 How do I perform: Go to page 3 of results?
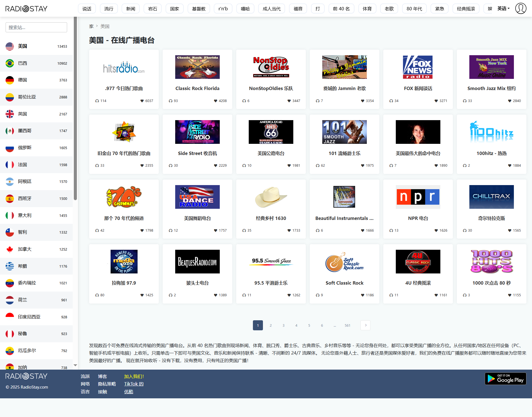click(x=284, y=325)
